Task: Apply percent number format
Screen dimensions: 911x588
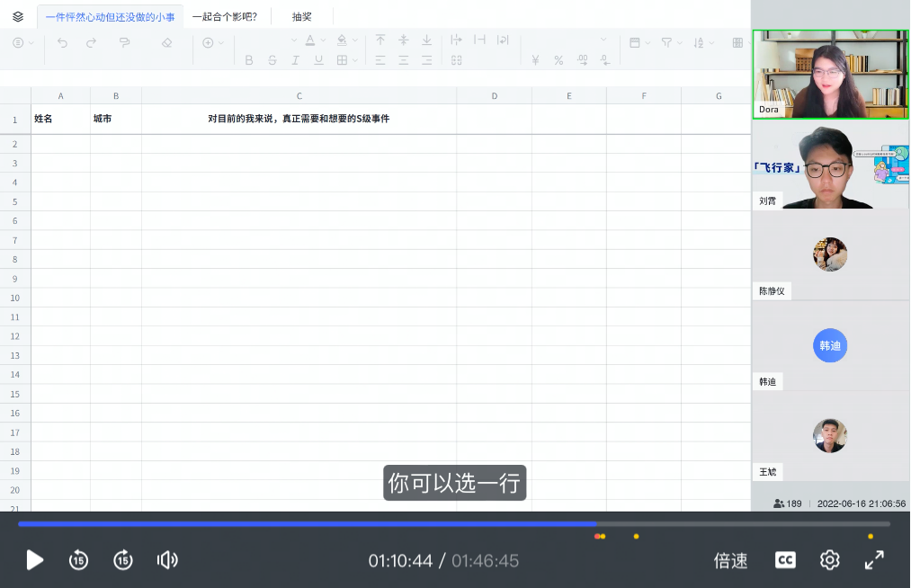Action: coord(558,60)
